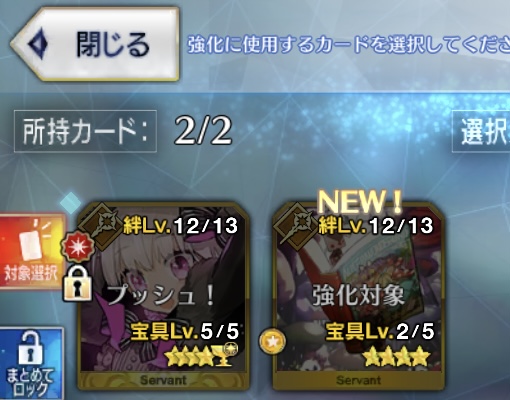Click 宝具Lv.5/5 on first card
This screenshot has width=510, height=400.
tap(184, 331)
